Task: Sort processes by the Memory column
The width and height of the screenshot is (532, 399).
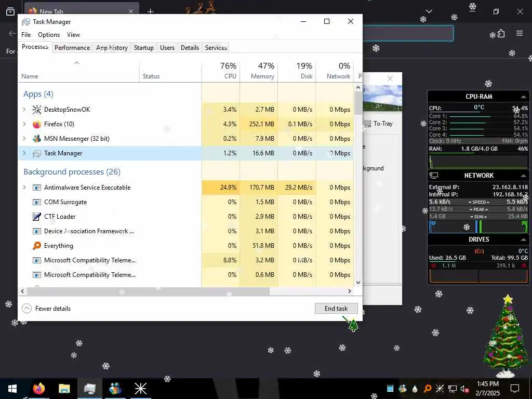Action: (259, 71)
